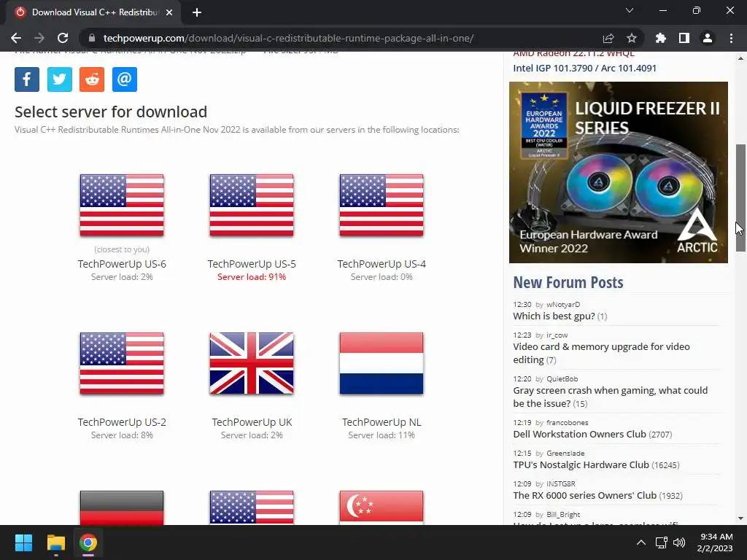Open the Windows Start menu
The image size is (747, 560).
click(23, 542)
